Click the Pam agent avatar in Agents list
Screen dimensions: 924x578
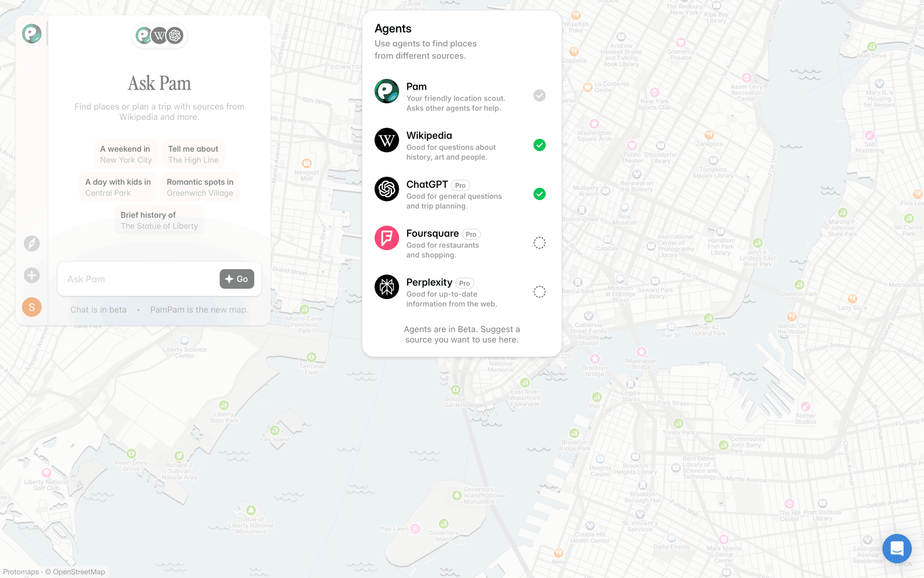coord(387,91)
